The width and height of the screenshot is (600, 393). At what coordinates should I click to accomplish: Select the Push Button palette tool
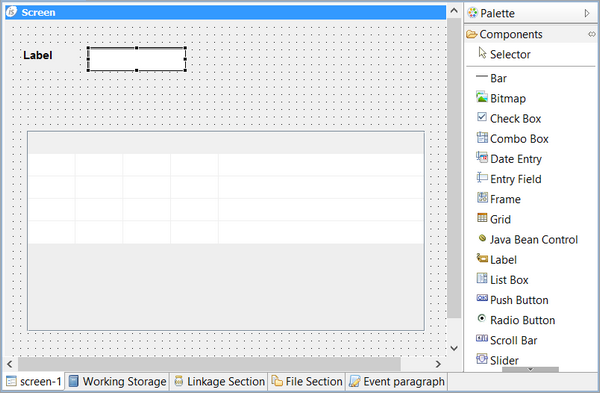tap(512, 300)
